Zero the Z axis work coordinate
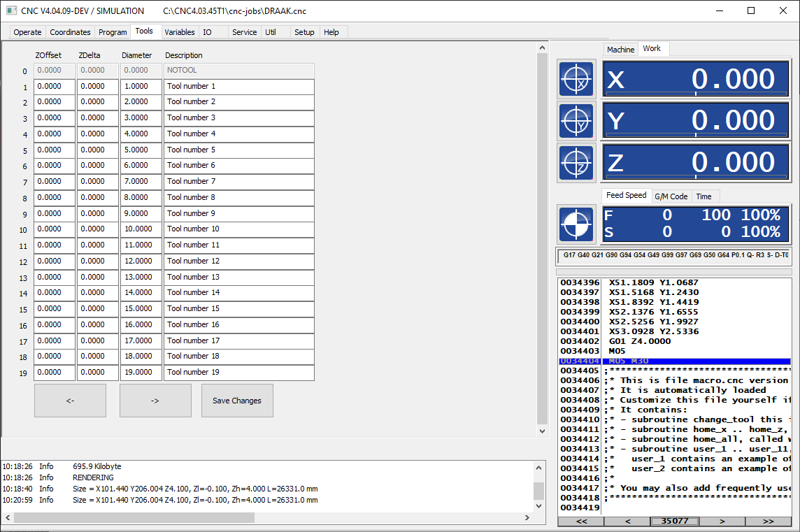The width and height of the screenshot is (800, 532). coord(576,163)
